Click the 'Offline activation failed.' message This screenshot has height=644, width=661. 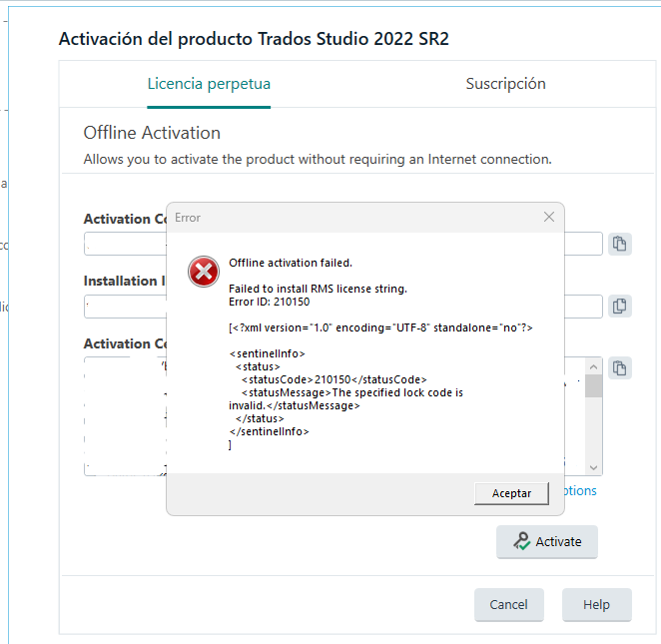[x=291, y=263]
